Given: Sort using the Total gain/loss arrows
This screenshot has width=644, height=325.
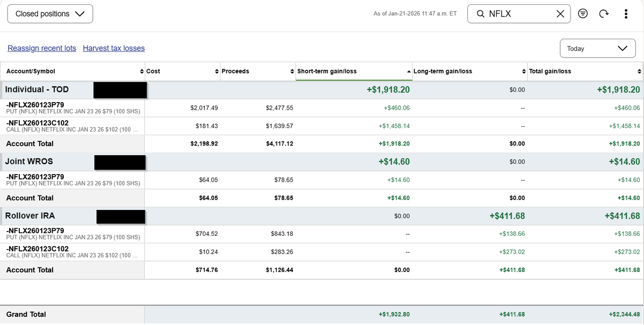Looking at the screenshot, I should [639, 71].
